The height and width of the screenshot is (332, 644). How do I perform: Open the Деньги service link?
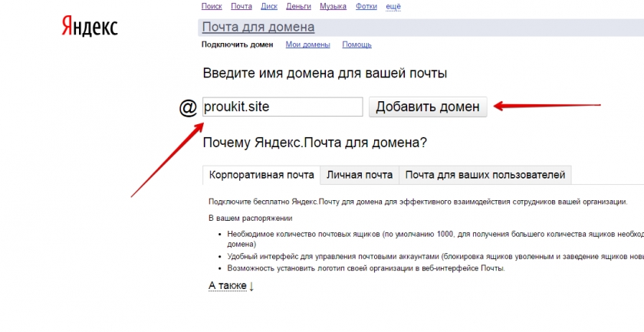[x=298, y=6]
